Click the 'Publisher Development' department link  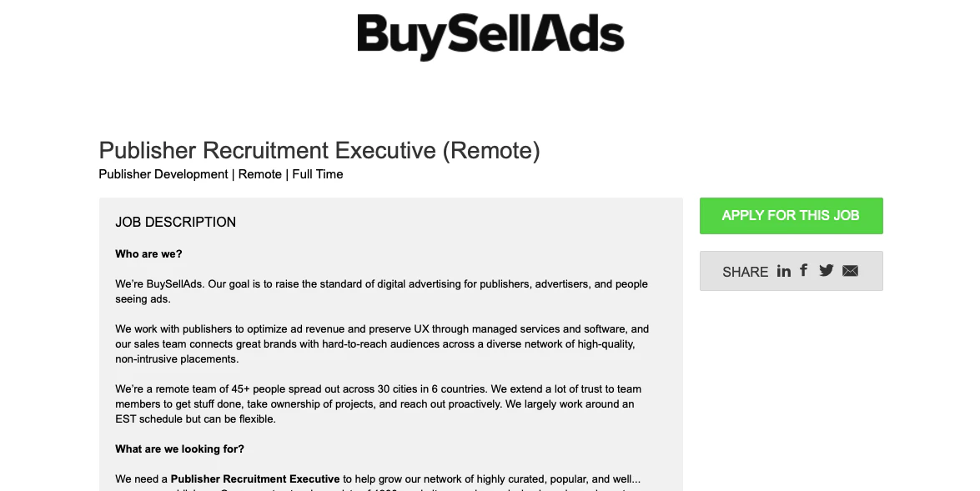162,174
